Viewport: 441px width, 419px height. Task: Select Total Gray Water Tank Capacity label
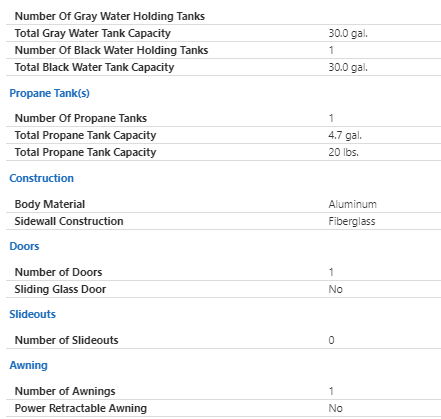click(x=93, y=33)
